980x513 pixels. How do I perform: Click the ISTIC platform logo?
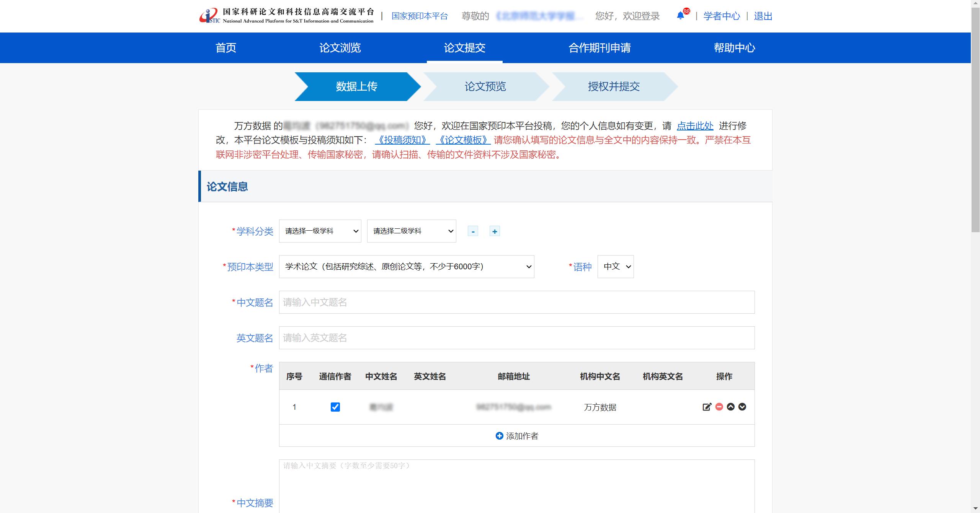tap(286, 16)
